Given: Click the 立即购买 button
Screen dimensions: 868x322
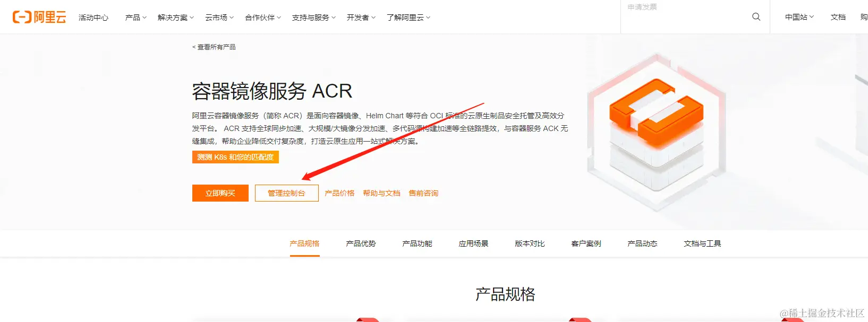Looking at the screenshot, I should coord(220,193).
